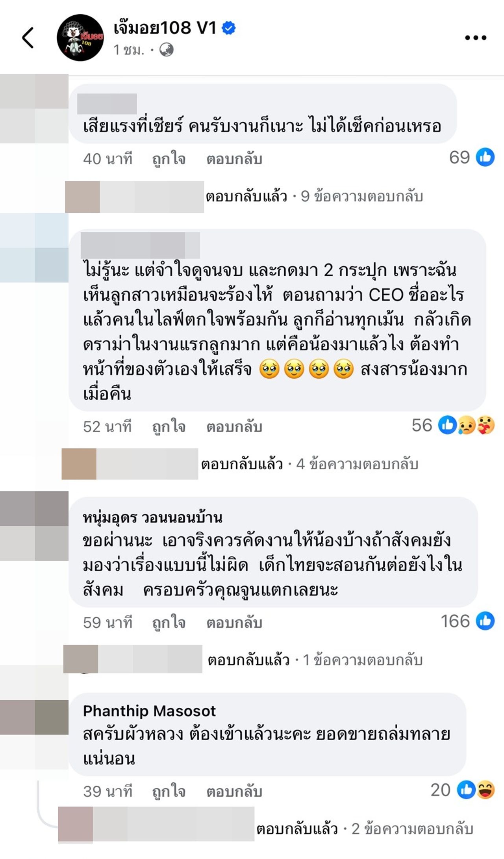504x859 pixels.
Task: Click the blue verified badge icon
Action: [229, 28]
